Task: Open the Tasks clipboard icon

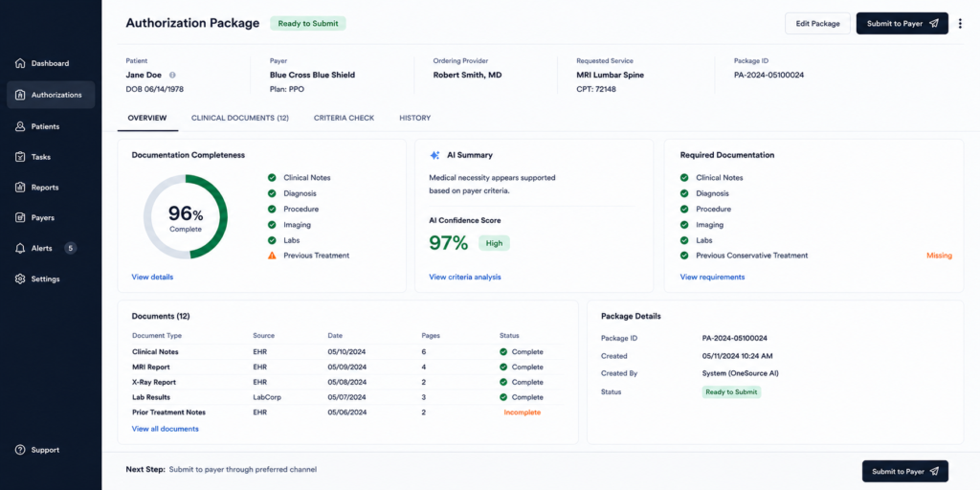Action: 20,157
